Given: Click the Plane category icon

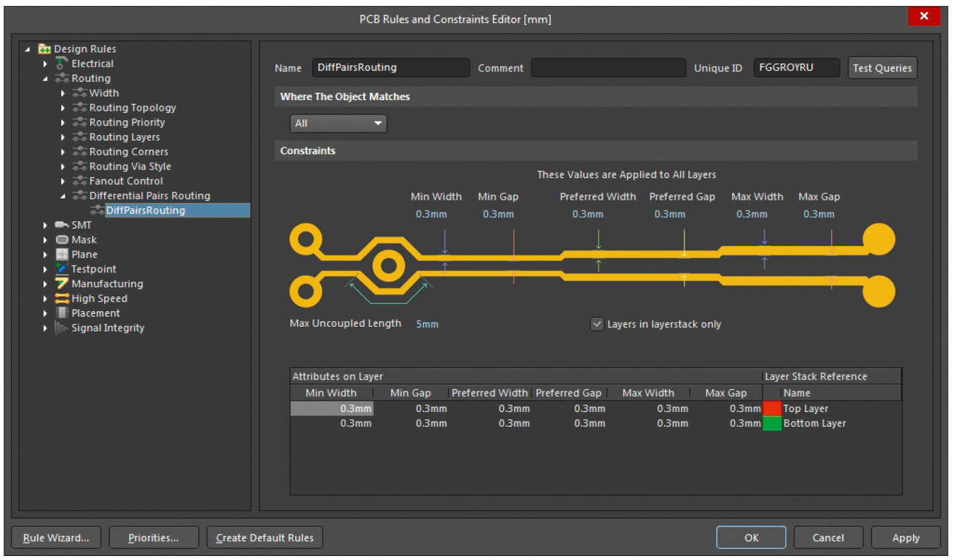Looking at the screenshot, I should (62, 255).
